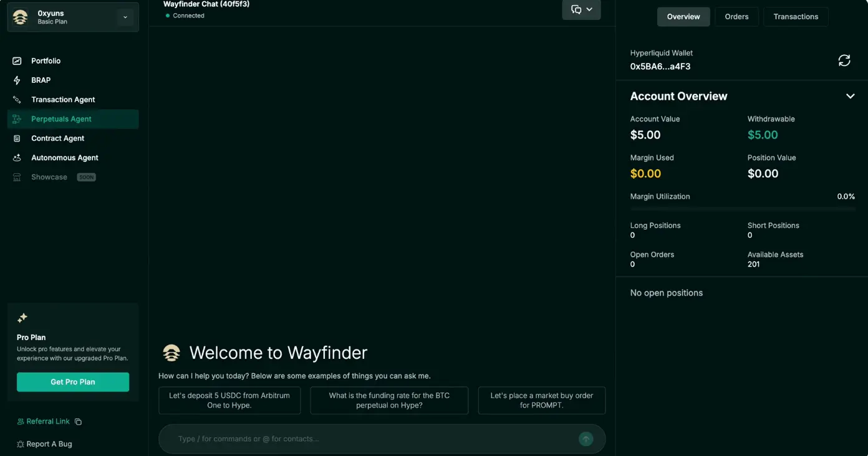Select the Perpetuals Agent flowchart icon

(17, 118)
